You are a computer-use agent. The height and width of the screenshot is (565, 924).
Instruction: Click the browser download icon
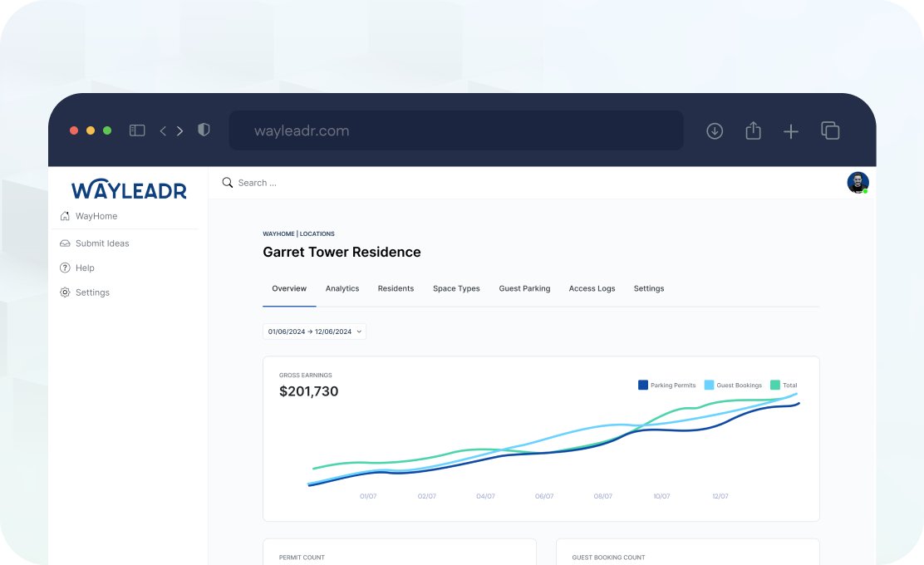pyautogui.click(x=715, y=130)
